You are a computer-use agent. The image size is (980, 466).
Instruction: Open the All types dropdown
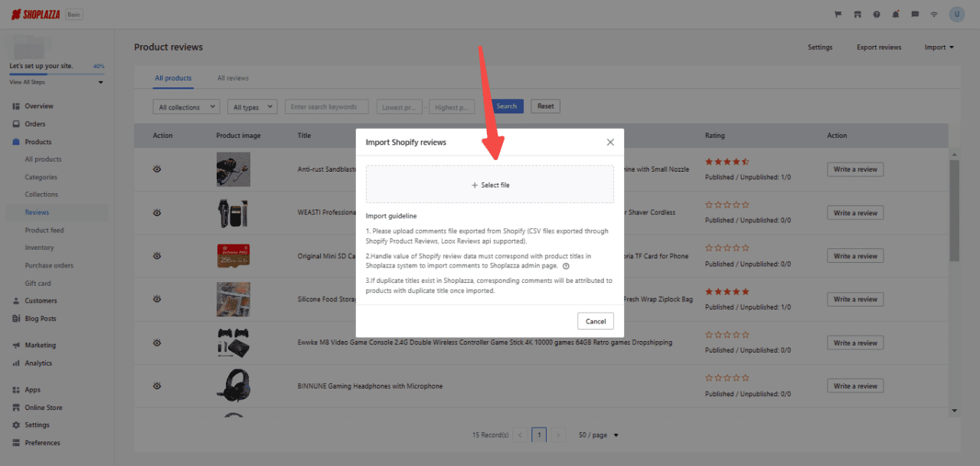252,107
